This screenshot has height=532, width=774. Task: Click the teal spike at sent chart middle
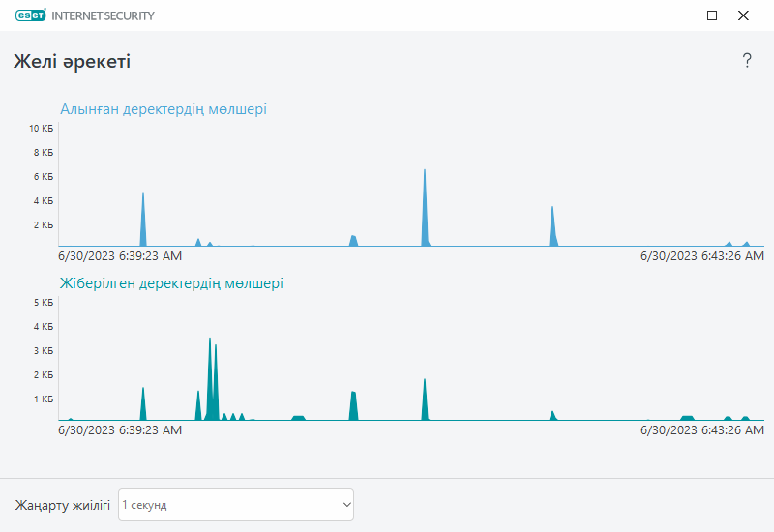(x=425, y=399)
